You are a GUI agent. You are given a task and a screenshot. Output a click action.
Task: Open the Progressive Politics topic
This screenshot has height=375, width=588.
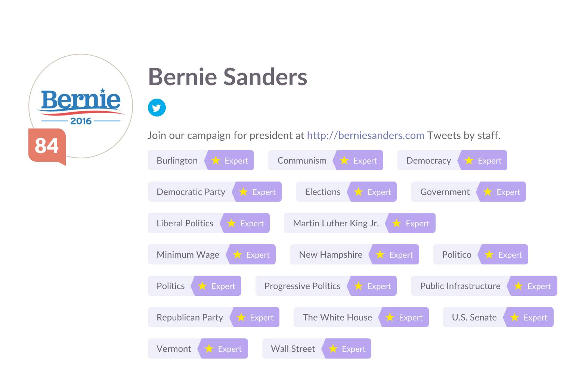tap(302, 286)
